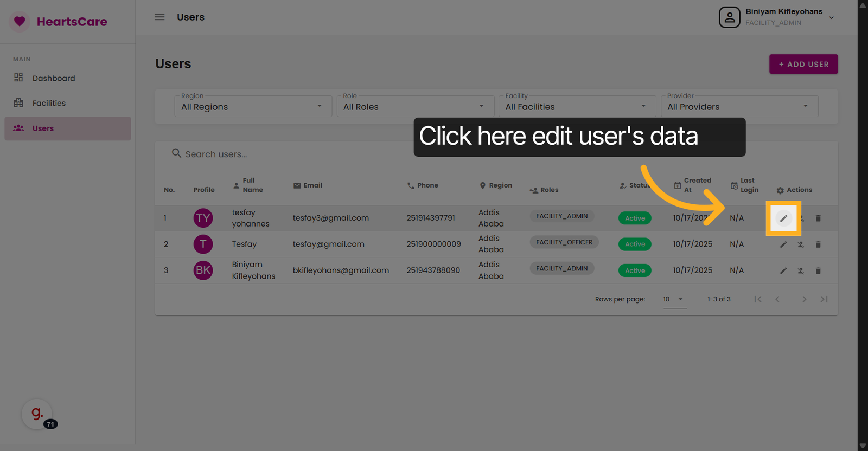Screen dimensions: 868x451
Task: Click the edit pencil for tesfay yohannes
Action: 783,218
